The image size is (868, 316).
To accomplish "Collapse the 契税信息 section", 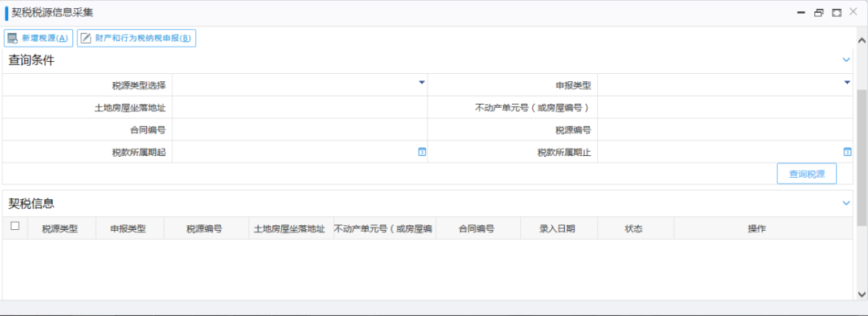I will click(845, 203).
